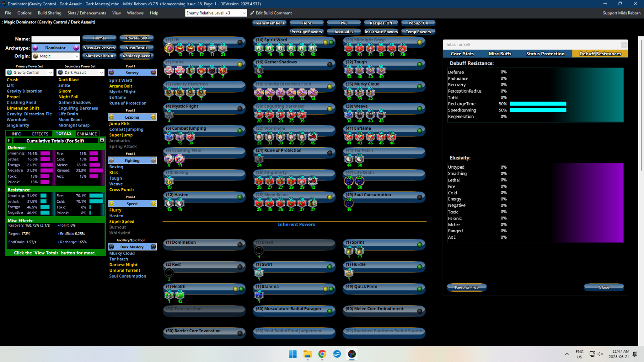Toggle the Musculature Radial Paragon indicator

[x=330, y=311]
